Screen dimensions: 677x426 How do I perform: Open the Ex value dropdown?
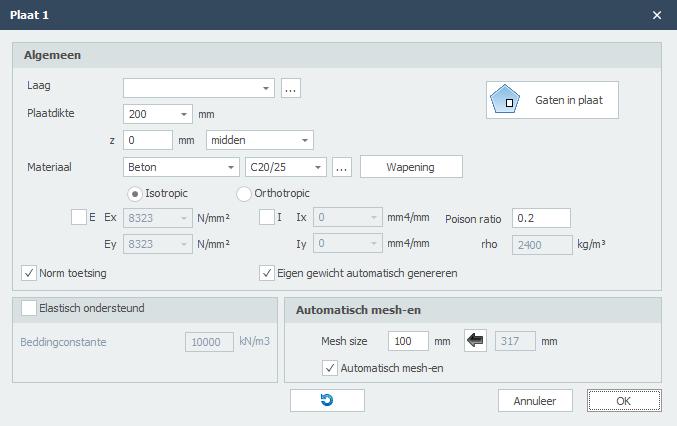(x=158, y=218)
